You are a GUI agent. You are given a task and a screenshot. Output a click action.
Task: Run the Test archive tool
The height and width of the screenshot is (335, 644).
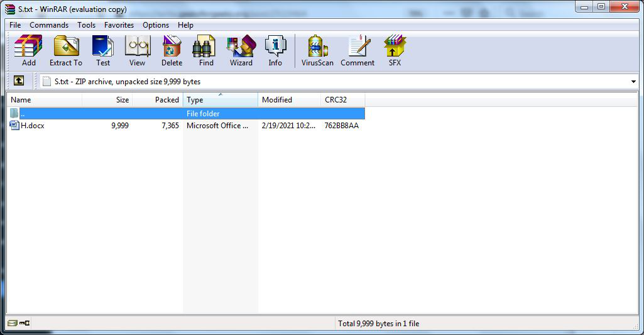[x=102, y=50]
